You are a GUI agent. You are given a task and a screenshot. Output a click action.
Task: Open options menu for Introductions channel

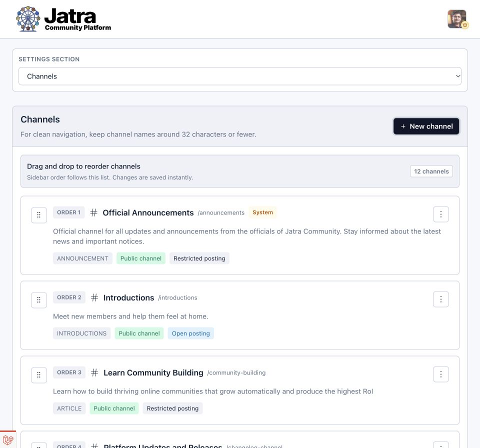click(x=441, y=299)
